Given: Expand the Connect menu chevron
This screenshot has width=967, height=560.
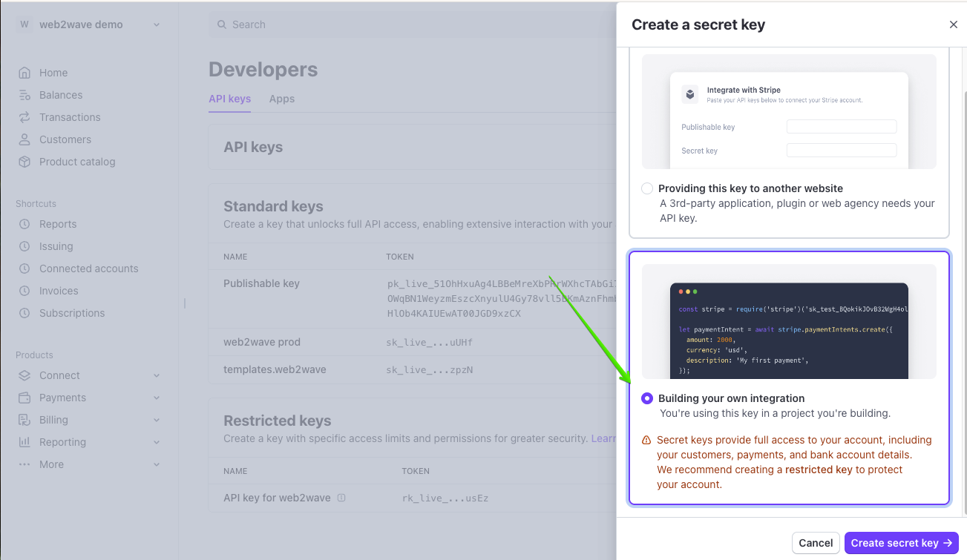Looking at the screenshot, I should (157, 375).
